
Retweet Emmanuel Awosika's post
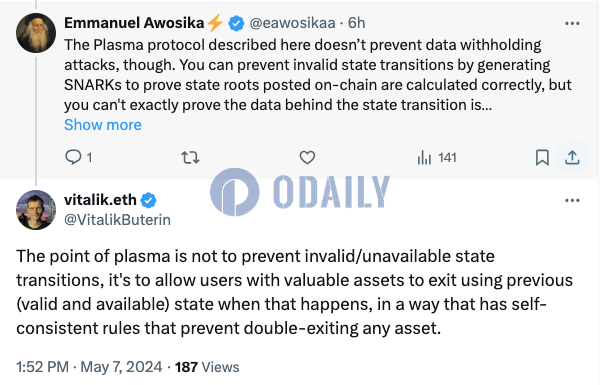coord(190,157)
